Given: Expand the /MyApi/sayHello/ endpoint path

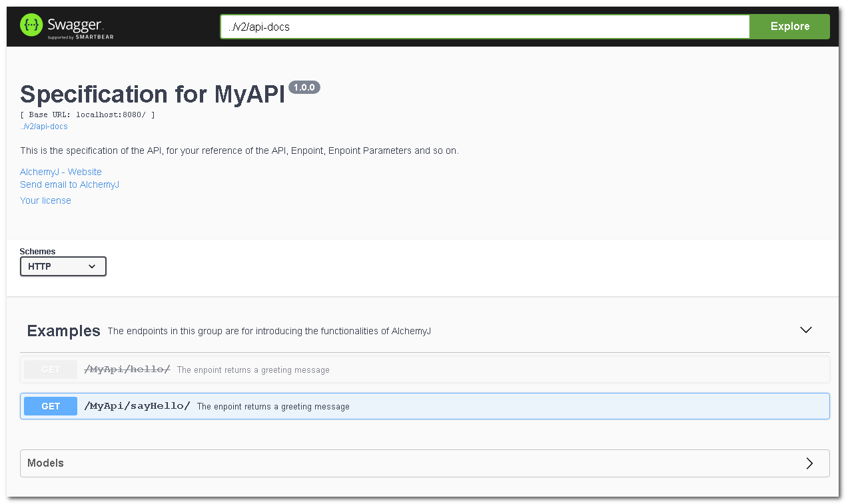Looking at the screenshot, I should pos(137,406).
